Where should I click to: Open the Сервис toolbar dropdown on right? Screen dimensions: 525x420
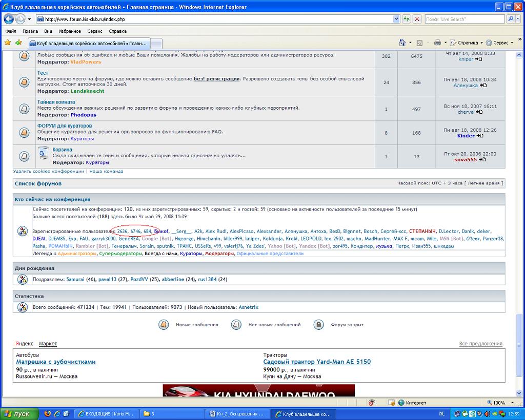pyautogui.click(x=500, y=43)
